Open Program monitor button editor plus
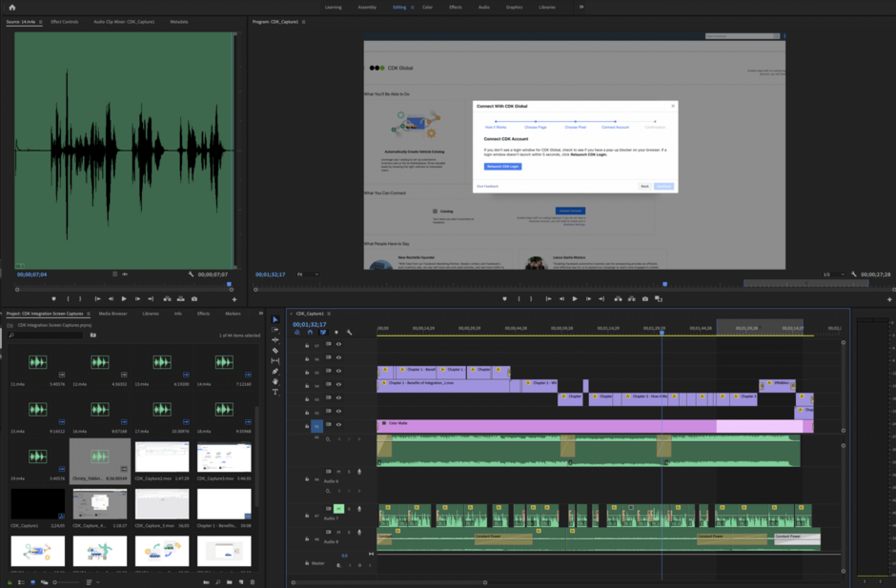The width and height of the screenshot is (896, 588). click(x=889, y=299)
